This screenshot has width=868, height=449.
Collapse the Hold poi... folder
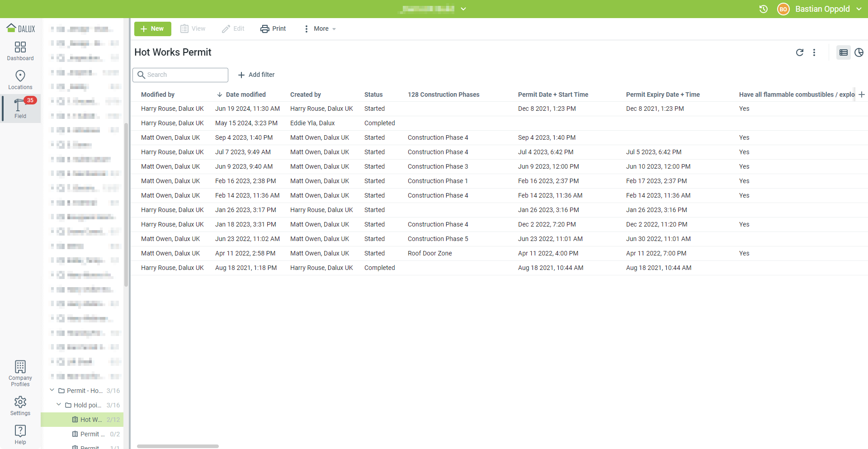pos(59,405)
